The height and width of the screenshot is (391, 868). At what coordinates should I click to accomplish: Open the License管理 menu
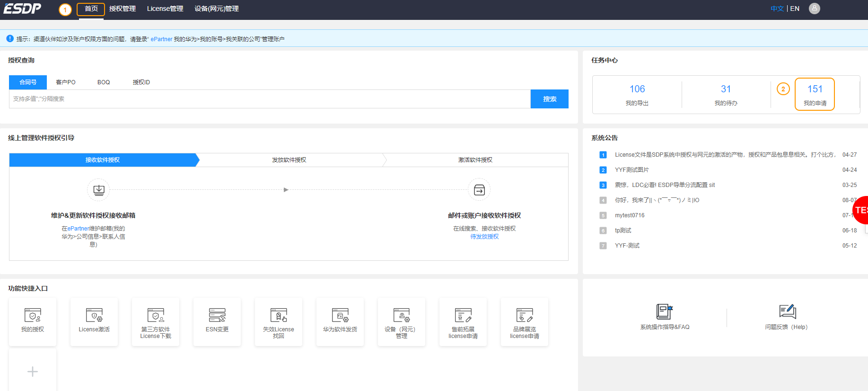coord(165,9)
